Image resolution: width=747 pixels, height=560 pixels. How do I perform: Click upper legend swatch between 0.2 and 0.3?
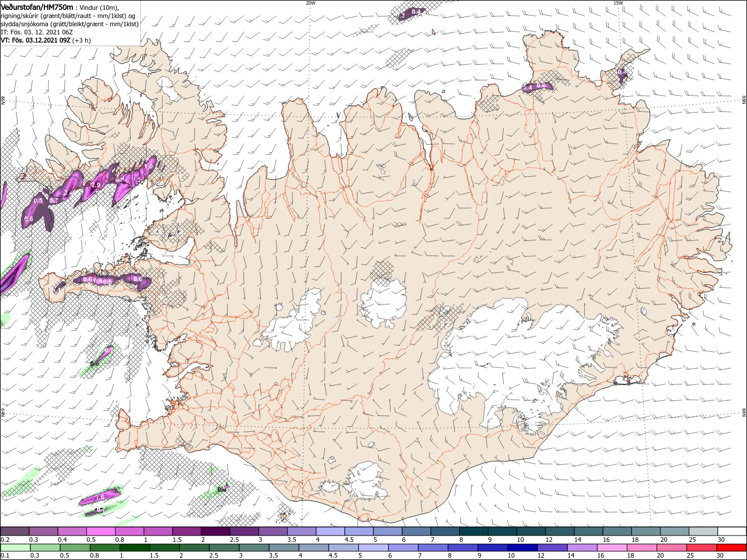pos(15,531)
